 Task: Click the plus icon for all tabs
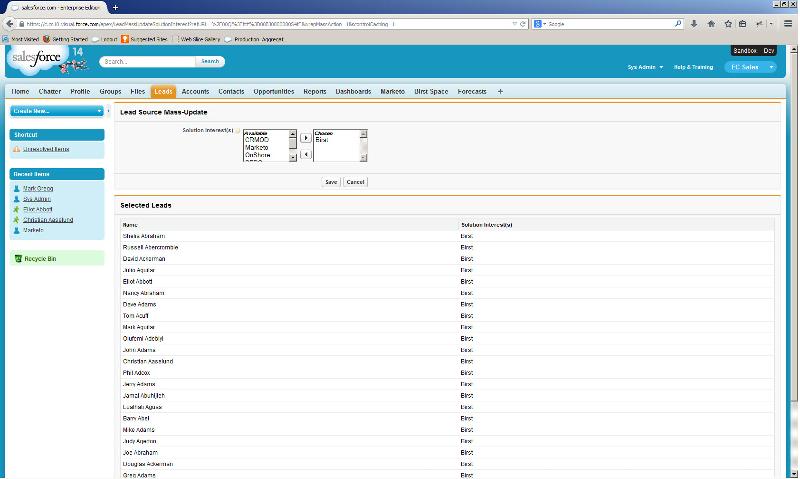(x=500, y=92)
